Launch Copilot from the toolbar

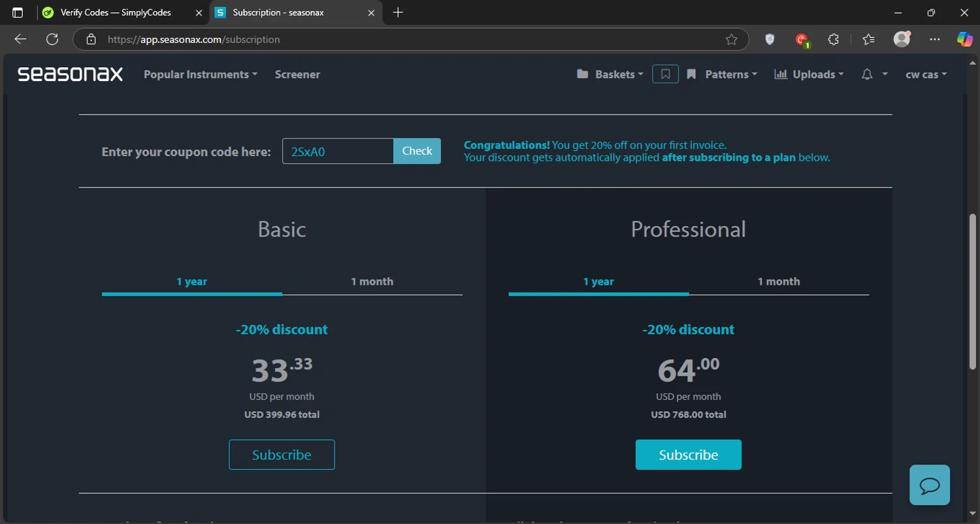[964, 39]
